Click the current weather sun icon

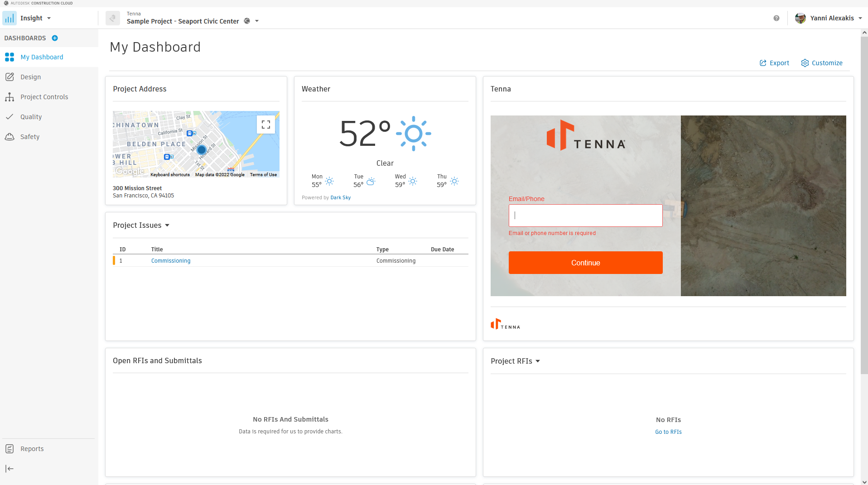(x=413, y=134)
